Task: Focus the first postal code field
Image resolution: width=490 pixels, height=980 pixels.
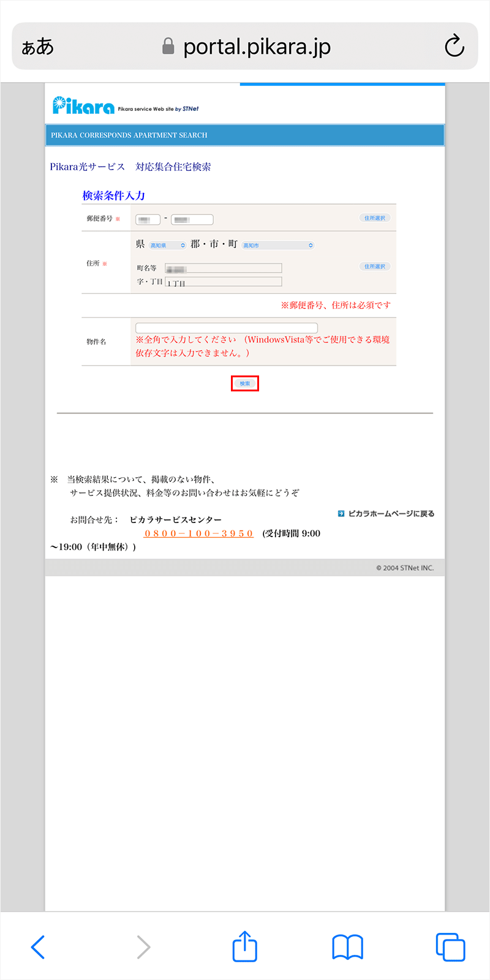Action: (148, 219)
